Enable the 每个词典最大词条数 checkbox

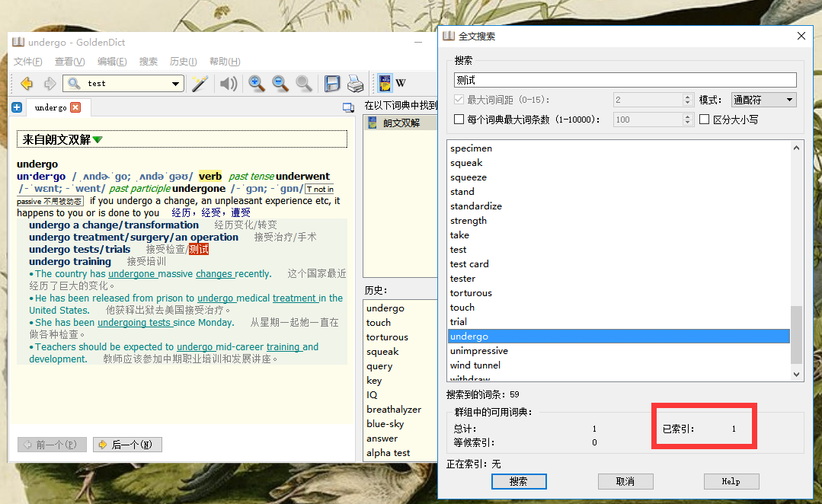point(459,120)
